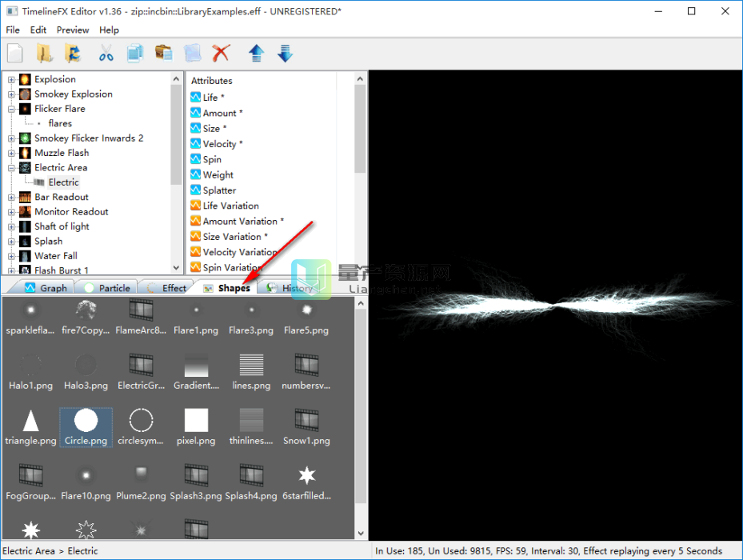
Task: Move item down with blue arrow
Action: point(285,53)
